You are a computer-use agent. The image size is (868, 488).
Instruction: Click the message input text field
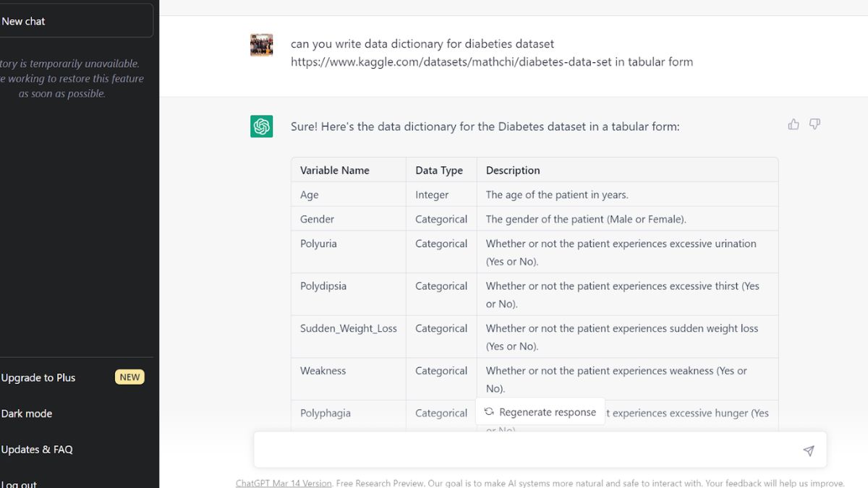pyautogui.click(x=528, y=450)
